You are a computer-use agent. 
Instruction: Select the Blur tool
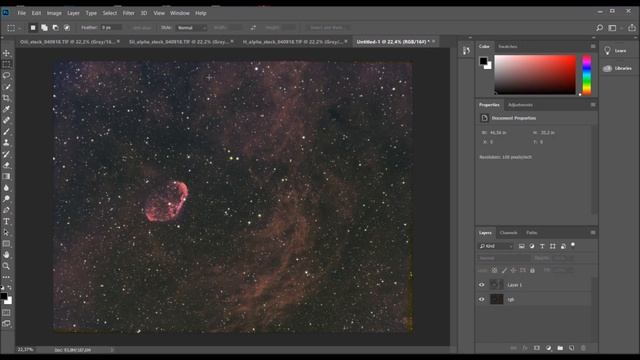pos(7,188)
